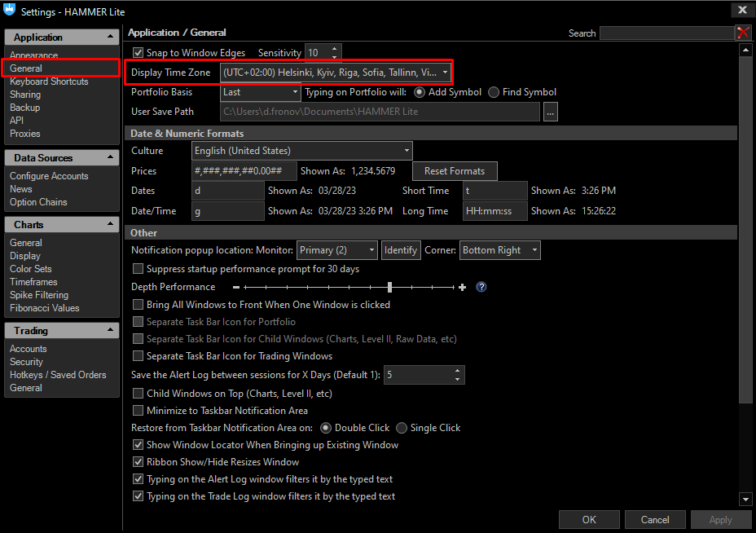Open Spike Filtering settings

pyautogui.click(x=38, y=295)
